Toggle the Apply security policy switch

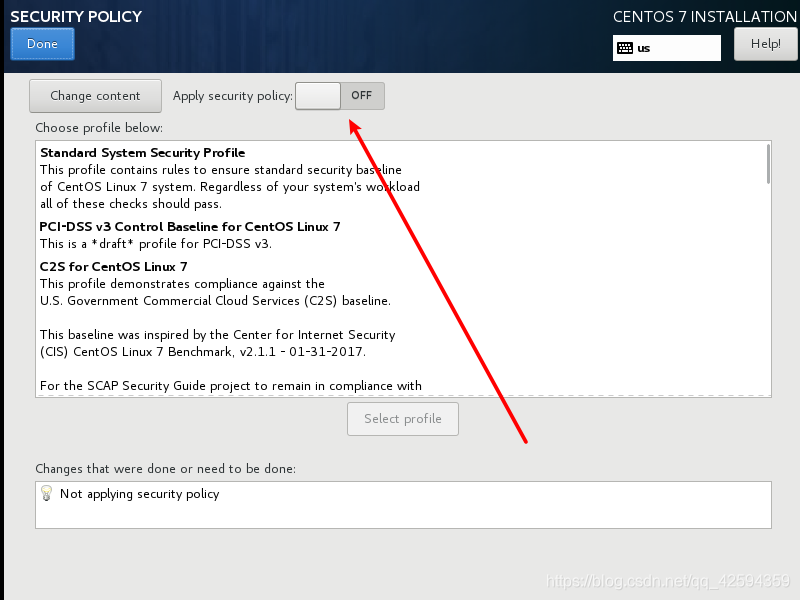340,96
